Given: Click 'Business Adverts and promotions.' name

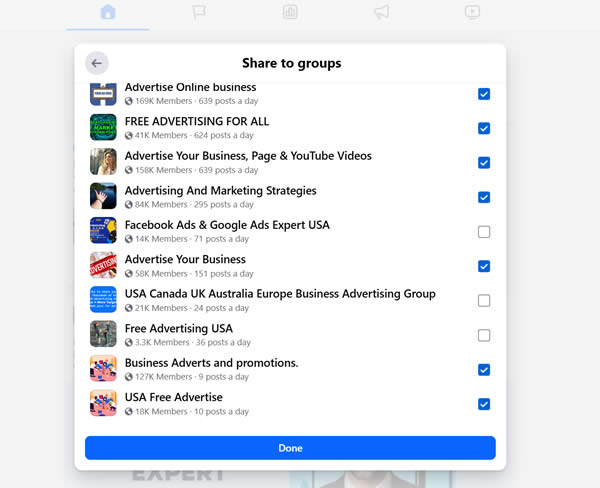Looking at the screenshot, I should [211, 363].
